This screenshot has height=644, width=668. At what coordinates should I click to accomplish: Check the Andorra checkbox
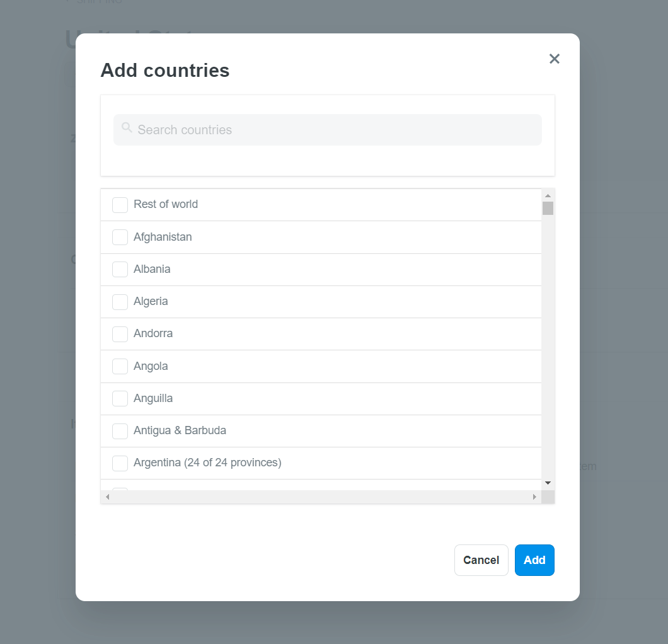coord(120,335)
